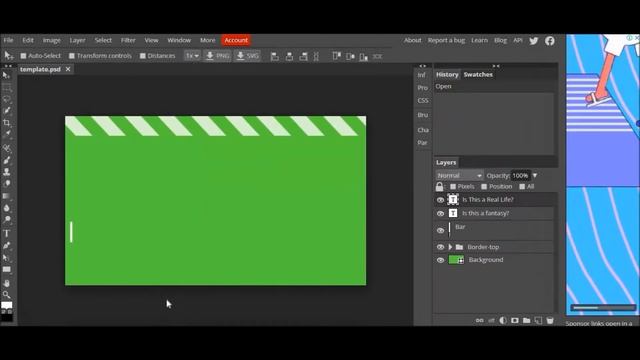This screenshot has width=640, height=360.
Task: Click the add raster mask icon
Action: click(515, 320)
